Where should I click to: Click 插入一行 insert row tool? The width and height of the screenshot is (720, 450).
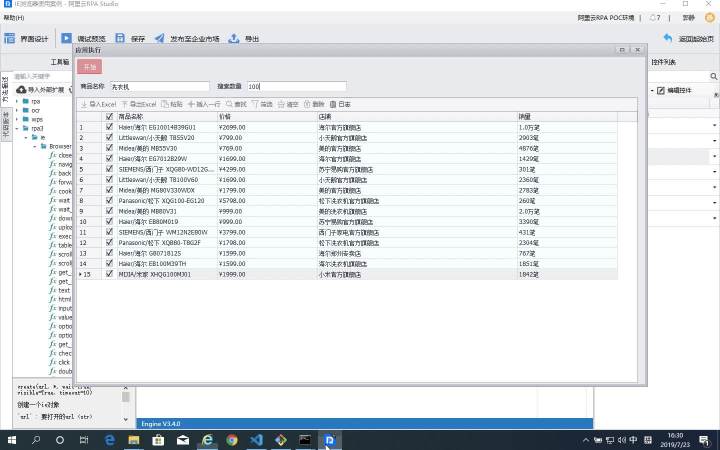(x=204, y=104)
